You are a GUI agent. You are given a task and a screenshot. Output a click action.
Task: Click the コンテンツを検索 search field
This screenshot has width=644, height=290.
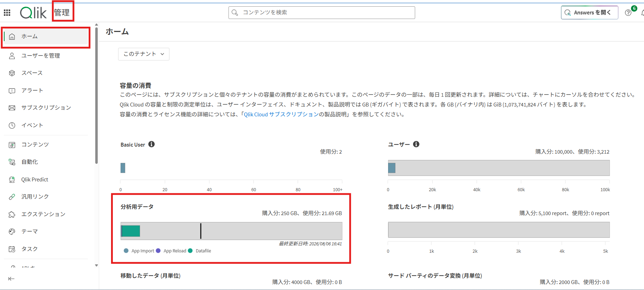click(322, 13)
